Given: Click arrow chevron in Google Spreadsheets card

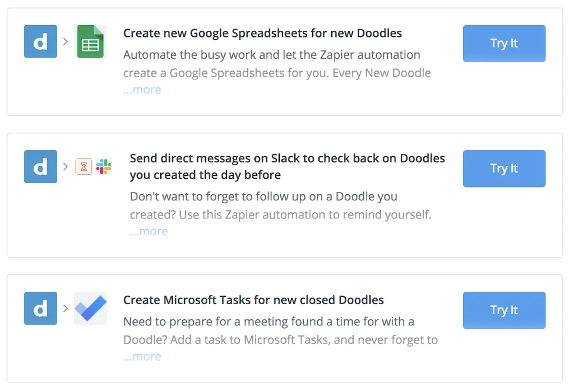Looking at the screenshot, I should click(66, 41).
